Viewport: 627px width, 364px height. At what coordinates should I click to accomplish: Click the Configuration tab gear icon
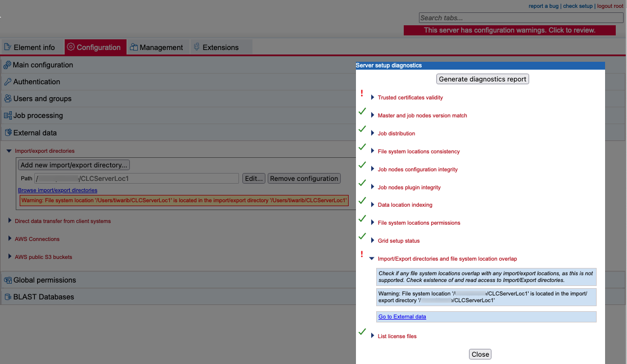(x=71, y=47)
